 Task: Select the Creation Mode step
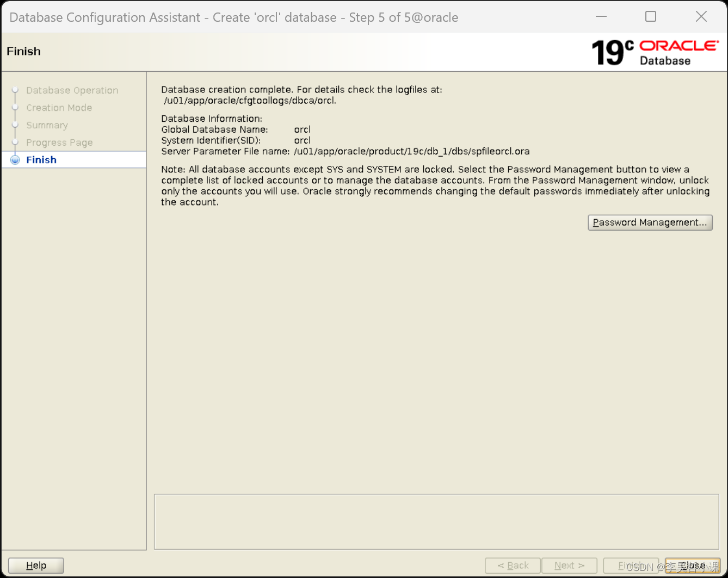coord(59,108)
